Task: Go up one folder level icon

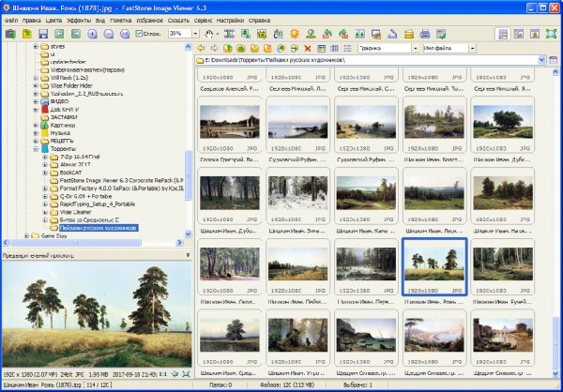Action: coord(228,48)
